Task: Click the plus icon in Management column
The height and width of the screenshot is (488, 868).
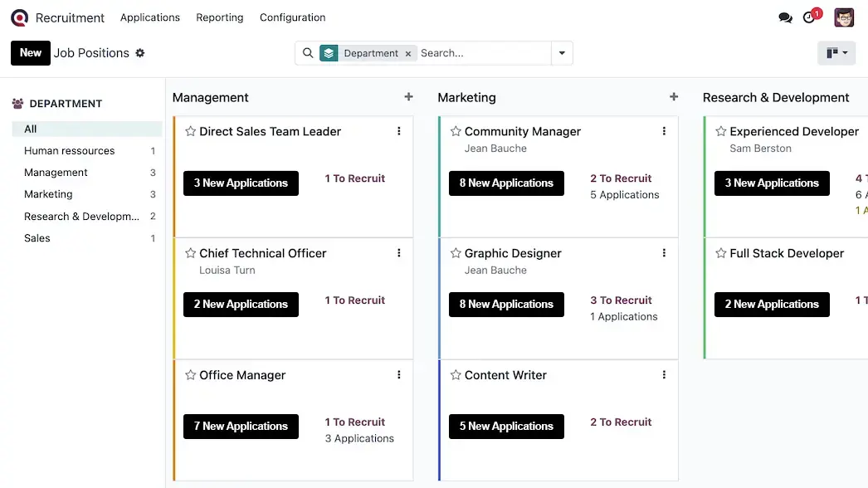Action: click(408, 97)
